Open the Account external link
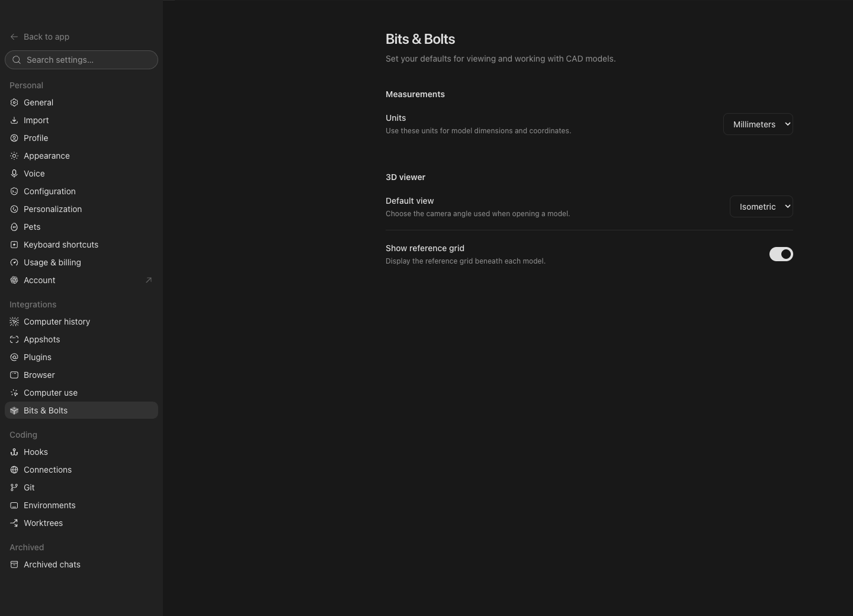 81,280
